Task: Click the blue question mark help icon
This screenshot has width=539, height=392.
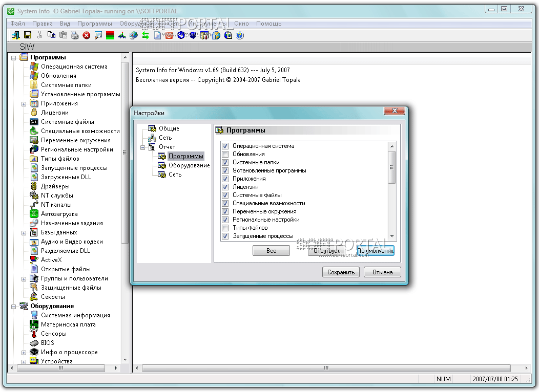Action: pyautogui.click(x=240, y=35)
